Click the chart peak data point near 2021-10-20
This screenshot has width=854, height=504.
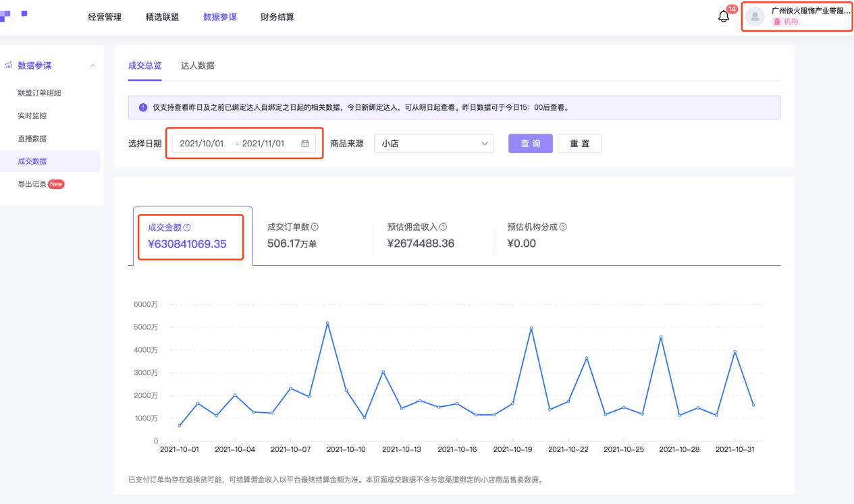531,328
